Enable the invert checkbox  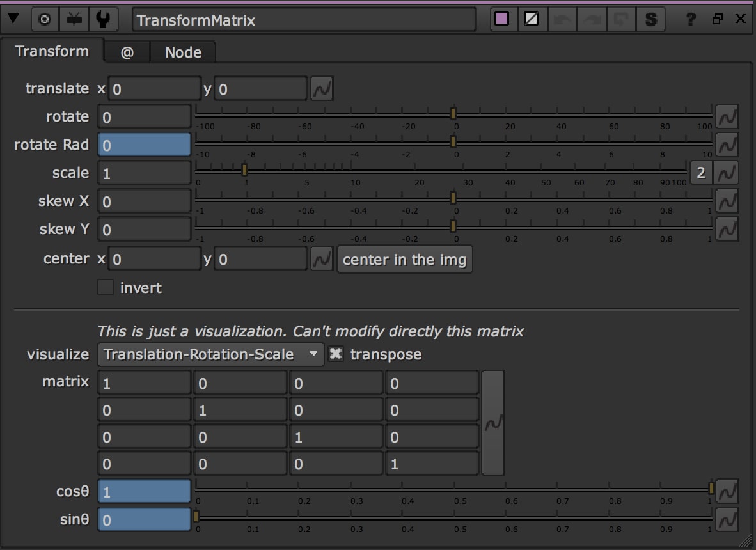coord(106,288)
